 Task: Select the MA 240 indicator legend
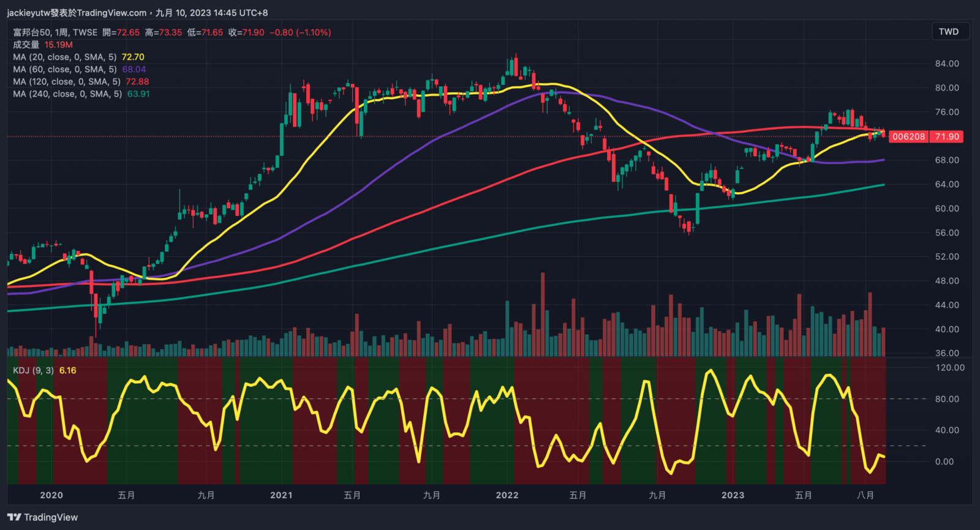click(67, 94)
